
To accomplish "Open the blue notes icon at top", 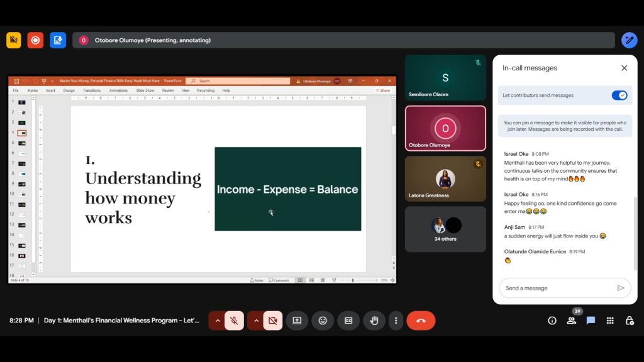I will [58, 40].
